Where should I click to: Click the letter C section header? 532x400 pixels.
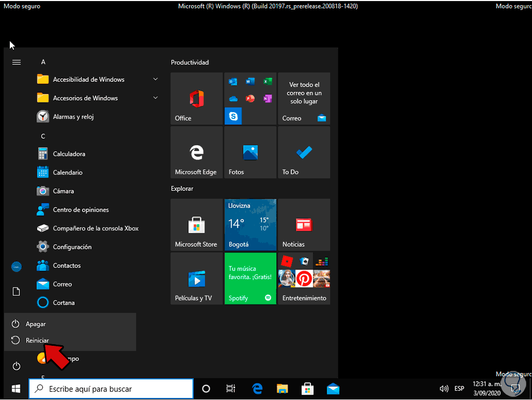coord(43,137)
